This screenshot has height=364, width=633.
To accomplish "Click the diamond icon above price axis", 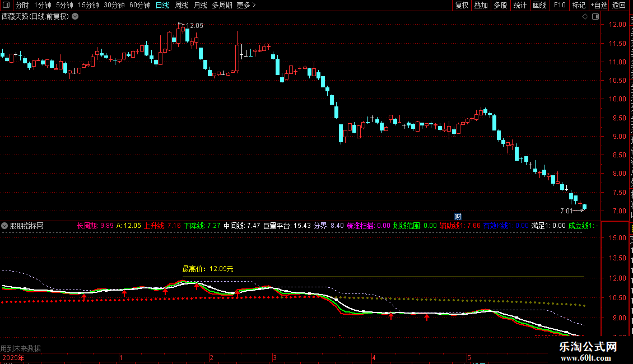I will point(585,17).
